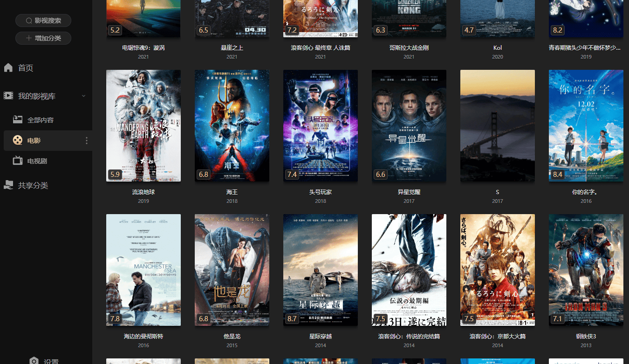
Task: Open the 流浪地球 poster
Action: [144, 126]
